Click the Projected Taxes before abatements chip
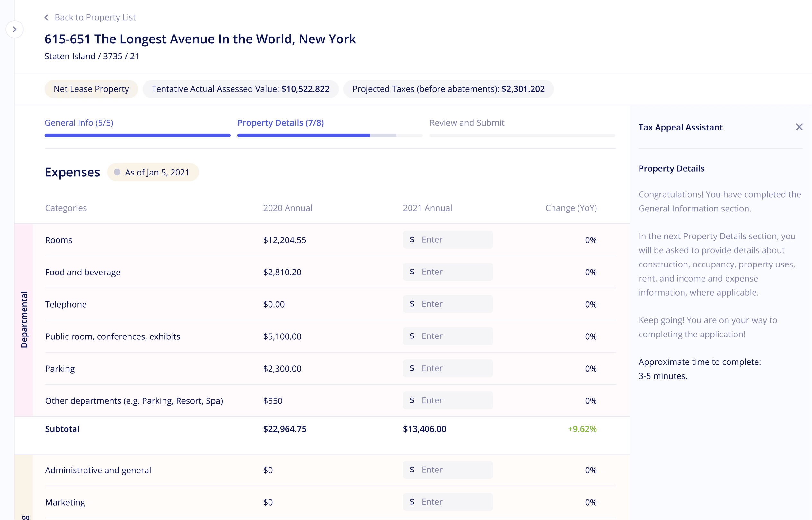 click(448, 89)
